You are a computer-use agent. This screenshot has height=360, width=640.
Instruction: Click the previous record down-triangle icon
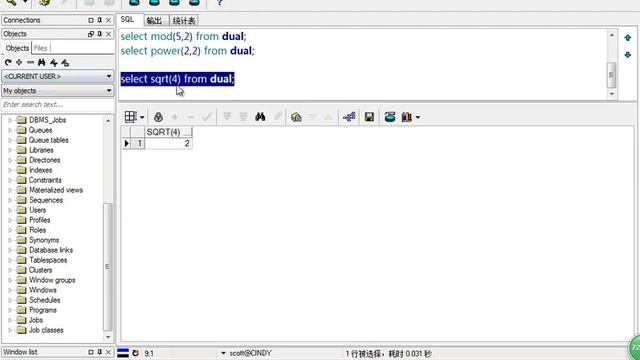pyautogui.click(x=312, y=118)
